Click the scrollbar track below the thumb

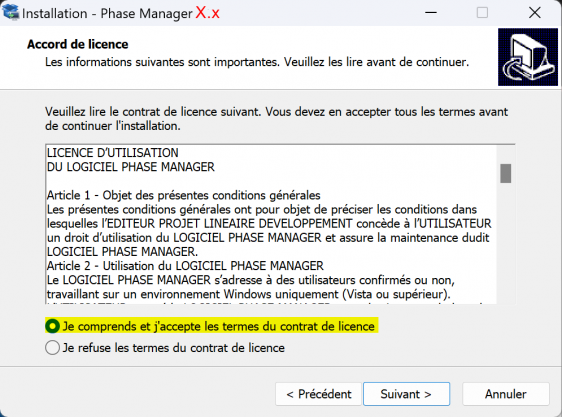(x=505, y=244)
